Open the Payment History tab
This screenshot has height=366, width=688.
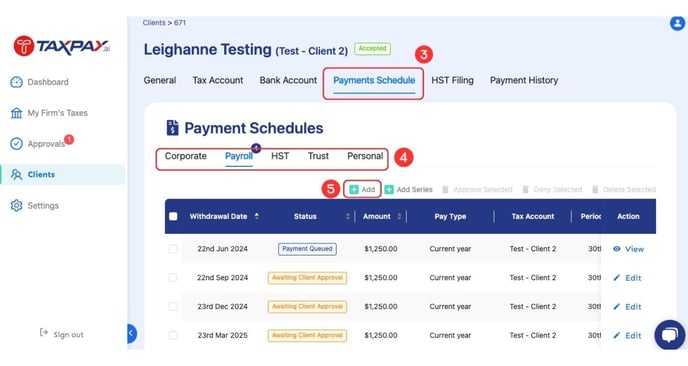point(524,80)
